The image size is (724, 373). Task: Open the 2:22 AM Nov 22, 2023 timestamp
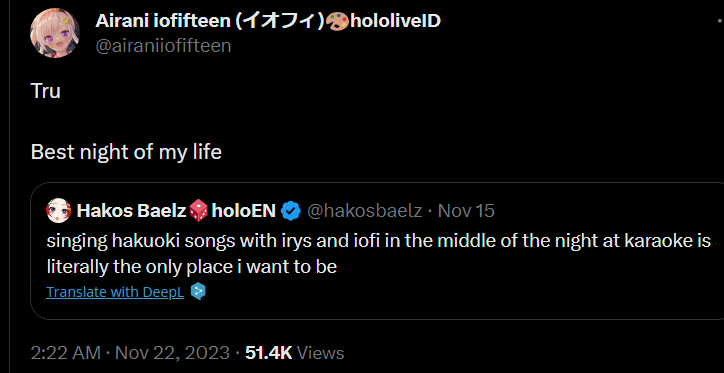[130, 353]
